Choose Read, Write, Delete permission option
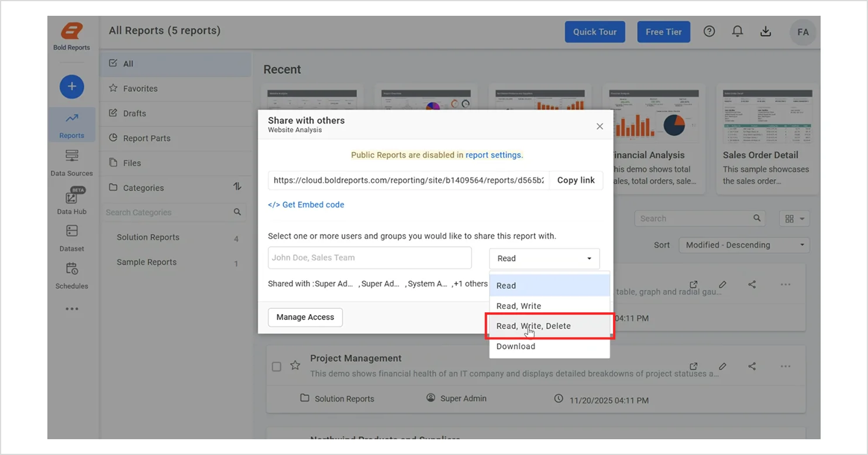The image size is (868, 455). (x=549, y=326)
